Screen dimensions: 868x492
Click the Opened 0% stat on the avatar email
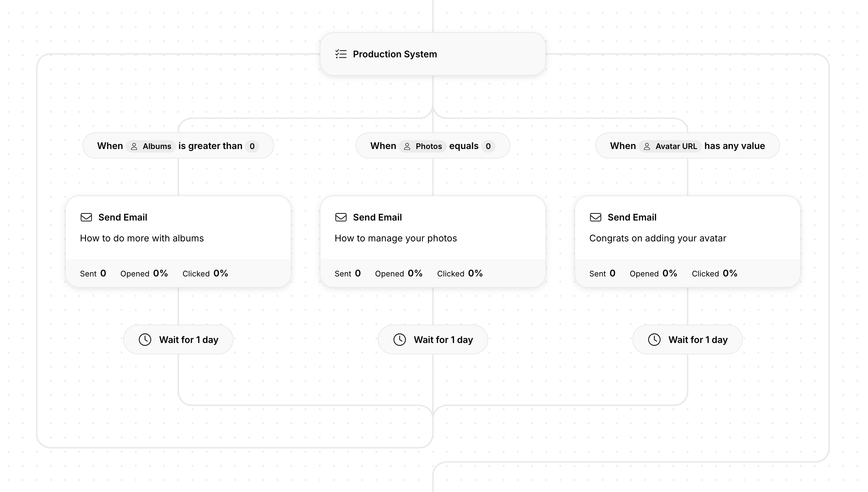[653, 273]
